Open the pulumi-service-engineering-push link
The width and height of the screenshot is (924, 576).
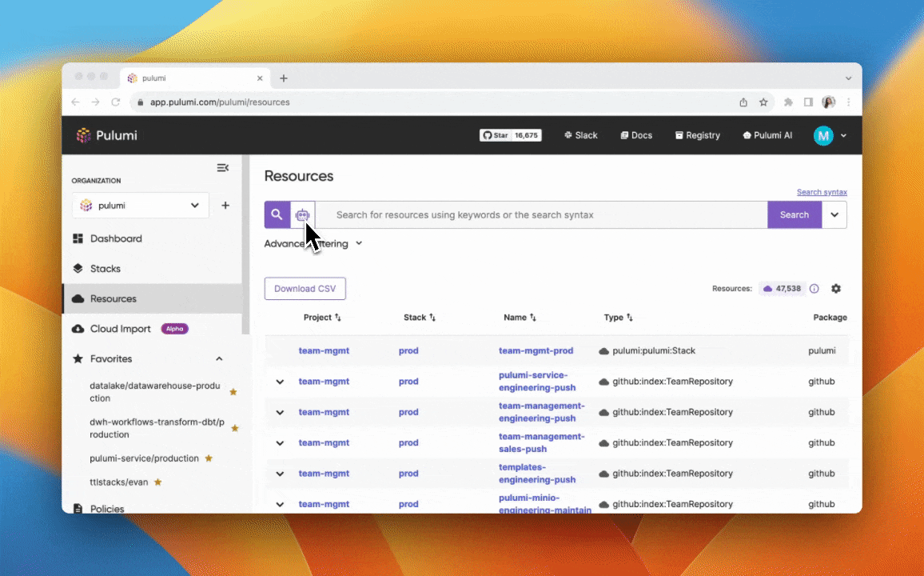[537, 382]
